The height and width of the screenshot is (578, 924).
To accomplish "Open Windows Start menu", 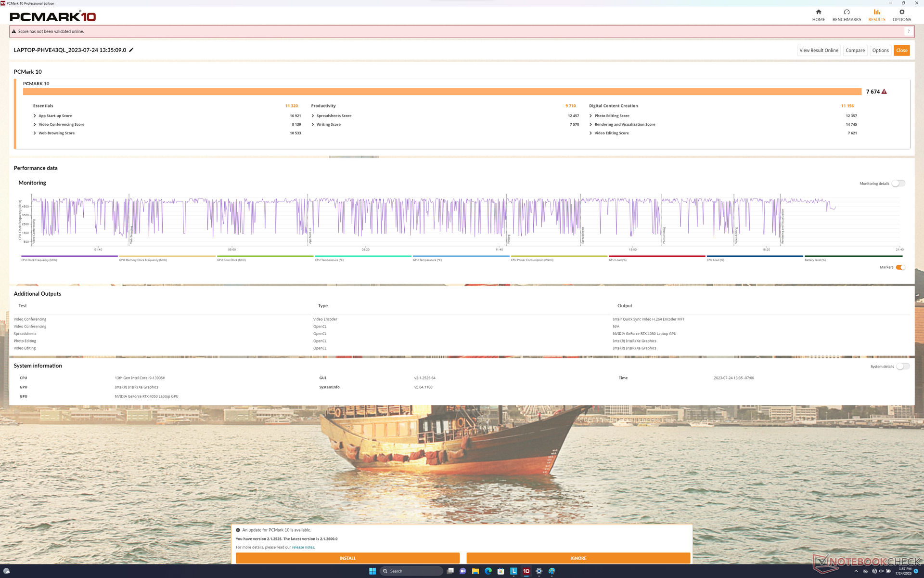I will coord(372,571).
